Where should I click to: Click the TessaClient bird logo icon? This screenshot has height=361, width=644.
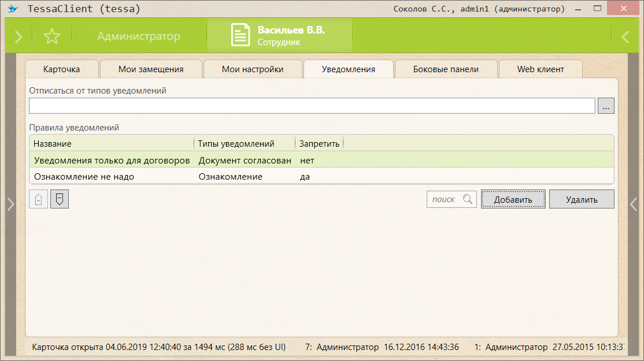[x=13, y=9]
